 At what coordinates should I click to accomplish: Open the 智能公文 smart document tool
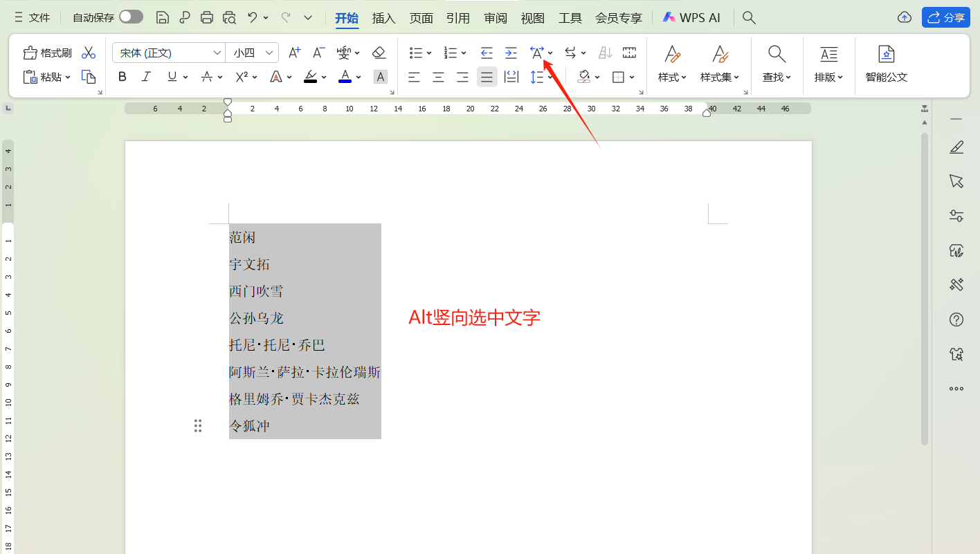[x=887, y=64]
